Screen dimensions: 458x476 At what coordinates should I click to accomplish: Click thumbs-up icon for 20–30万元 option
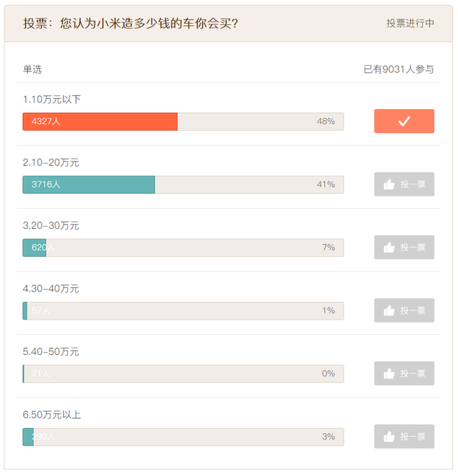click(x=389, y=248)
